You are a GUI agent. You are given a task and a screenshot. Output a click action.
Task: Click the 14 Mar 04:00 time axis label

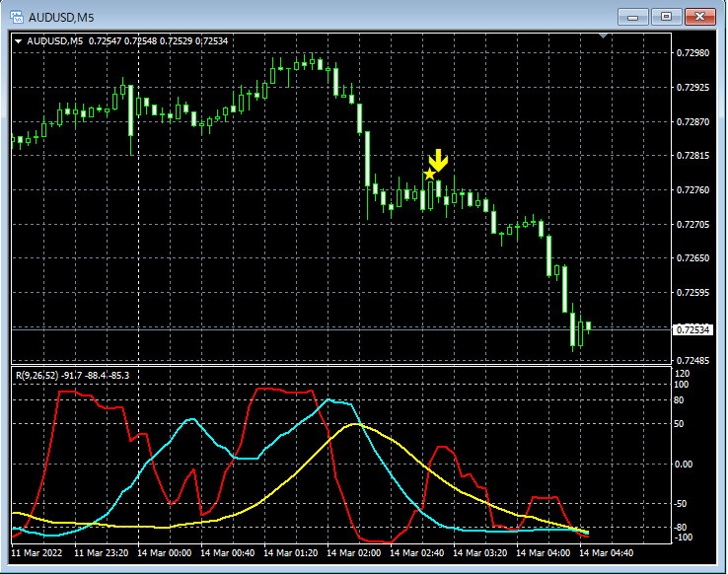pyautogui.click(x=544, y=553)
